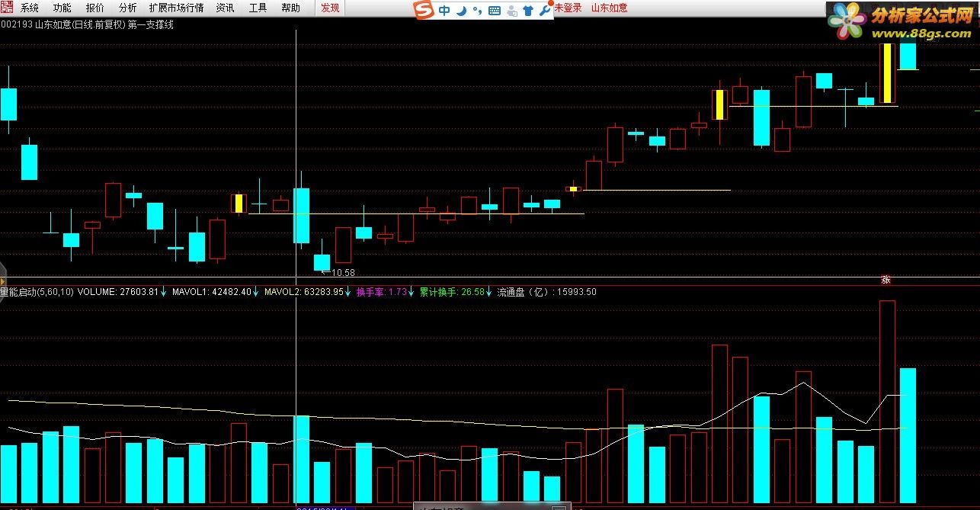Click the MAVOL2: 63283.95 value
Image resolution: width=980 pixels, height=510 pixels.
coord(304,292)
